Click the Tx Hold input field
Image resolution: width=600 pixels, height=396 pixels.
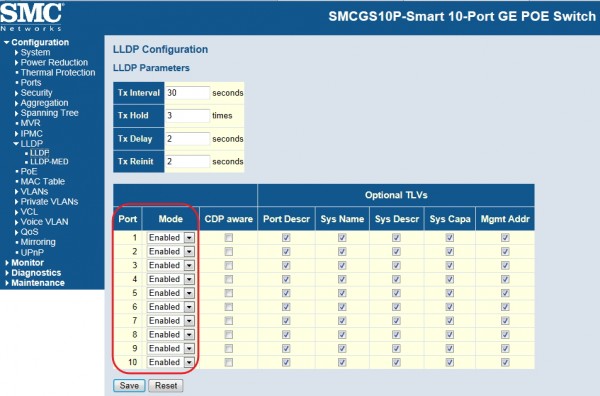coord(188,116)
